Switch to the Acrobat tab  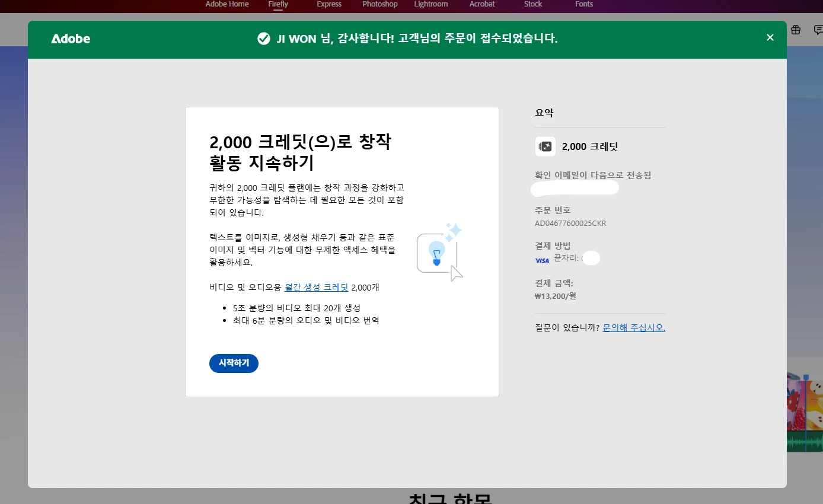click(482, 4)
